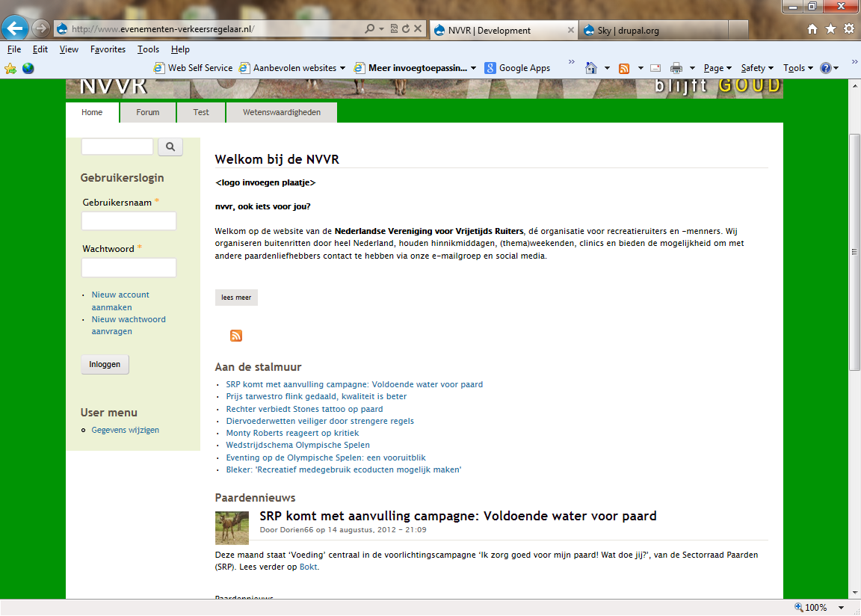The width and height of the screenshot is (861, 616).
Task: Click the zoom magnifier in status bar
Action: (x=799, y=607)
